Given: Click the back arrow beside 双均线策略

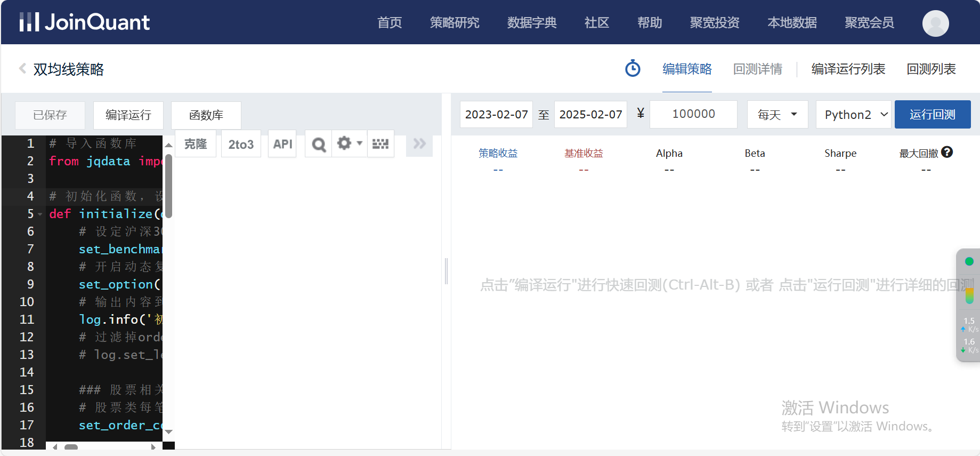Looking at the screenshot, I should [x=22, y=68].
